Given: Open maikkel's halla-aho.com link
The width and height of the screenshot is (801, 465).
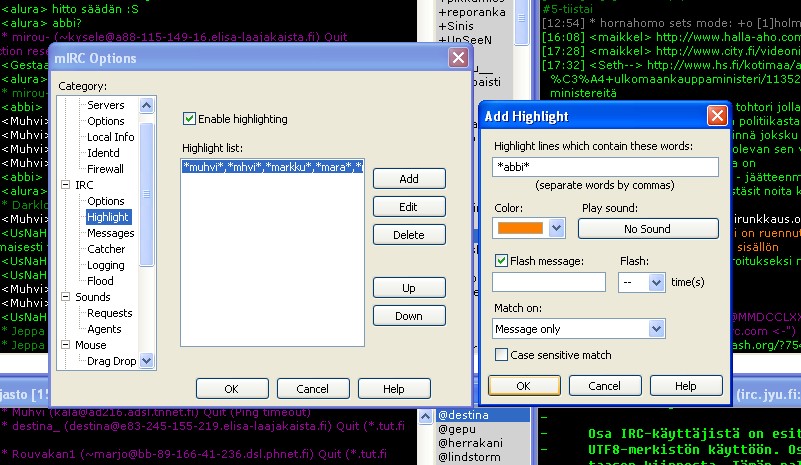Looking at the screenshot, I should pos(728,37).
